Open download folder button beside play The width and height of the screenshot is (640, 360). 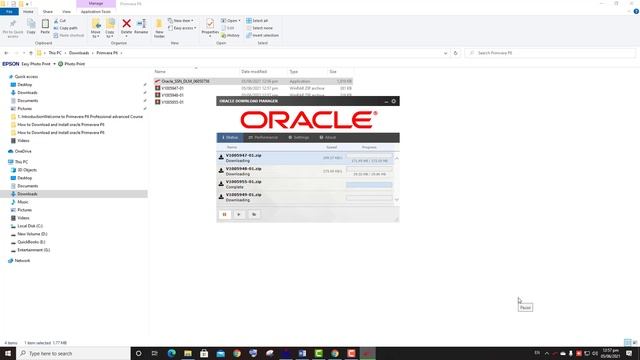(254, 214)
